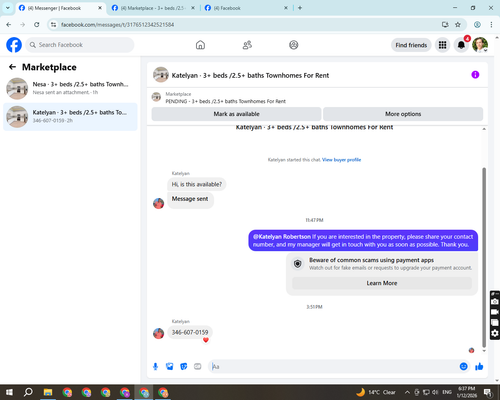Open File Explorer from the taskbar
Image resolution: width=500 pixels, height=400 pixels.
(48, 392)
